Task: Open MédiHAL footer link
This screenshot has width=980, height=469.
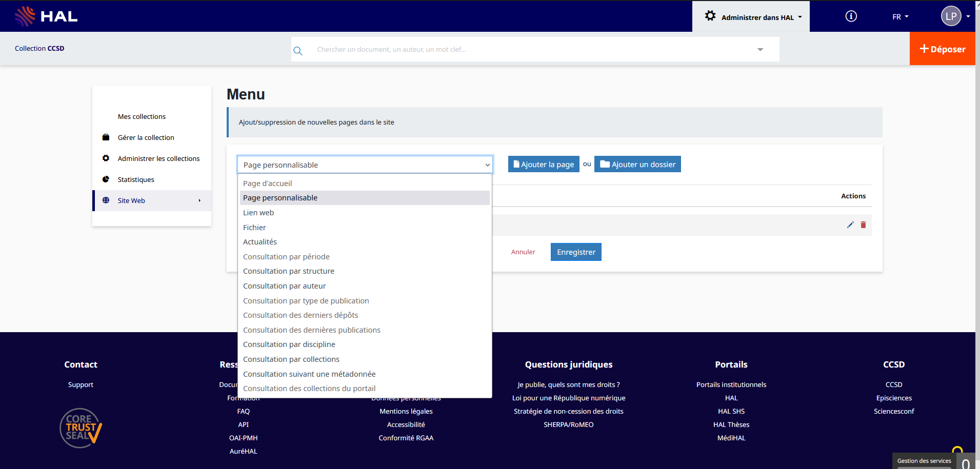Action: (x=731, y=438)
